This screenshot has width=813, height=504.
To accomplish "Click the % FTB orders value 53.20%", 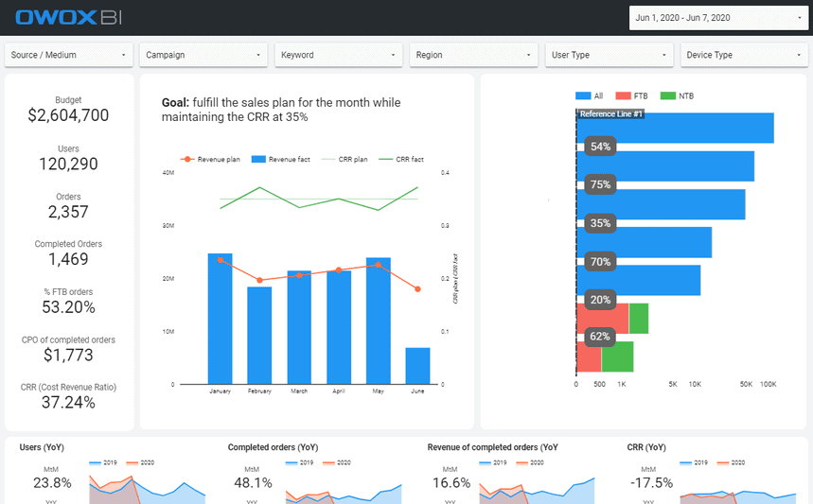I will [x=68, y=307].
